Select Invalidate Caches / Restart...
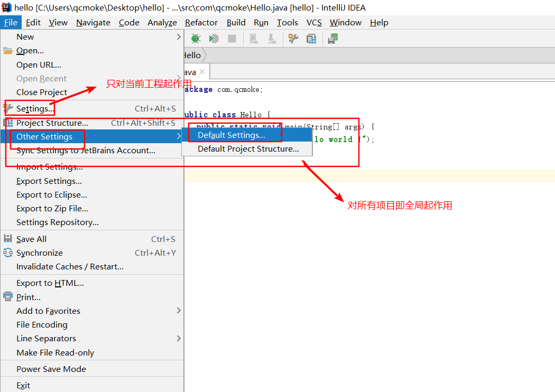Image resolution: width=555 pixels, height=392 pixels. (x=92, y=267)
